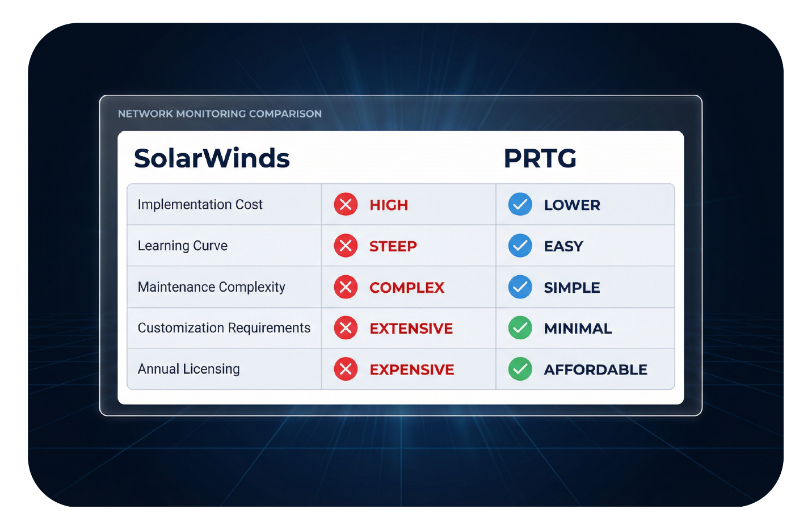
Task: Click the "STEEP" value text
Action: point(393,246)
